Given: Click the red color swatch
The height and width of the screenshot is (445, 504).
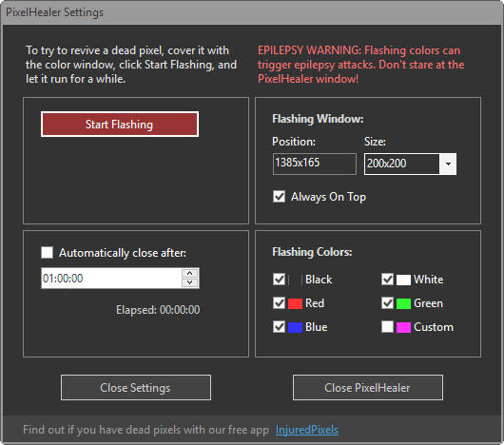Looking at the screenshot, I should pos(295,303).
